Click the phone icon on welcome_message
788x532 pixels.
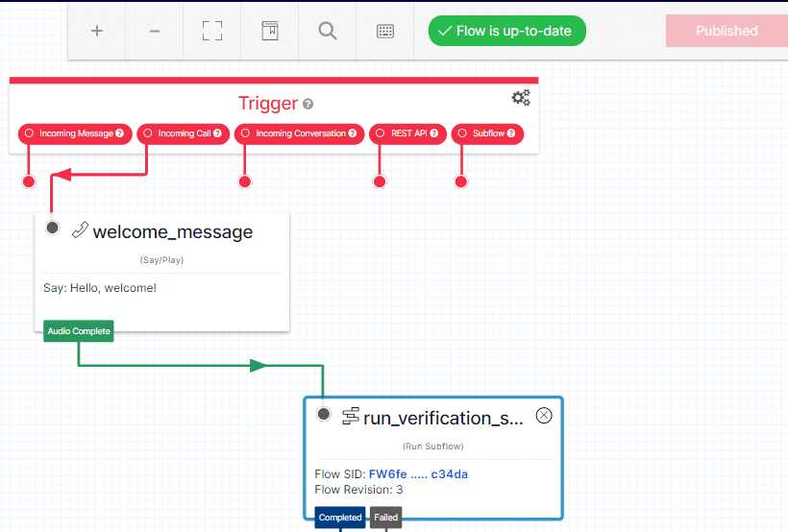[x=80, y=230]
